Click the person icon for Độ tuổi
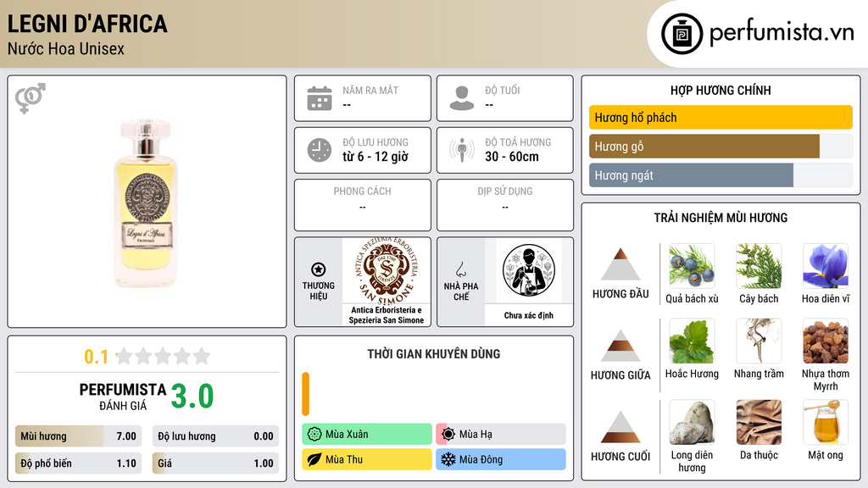 click(x=462, y=98)
